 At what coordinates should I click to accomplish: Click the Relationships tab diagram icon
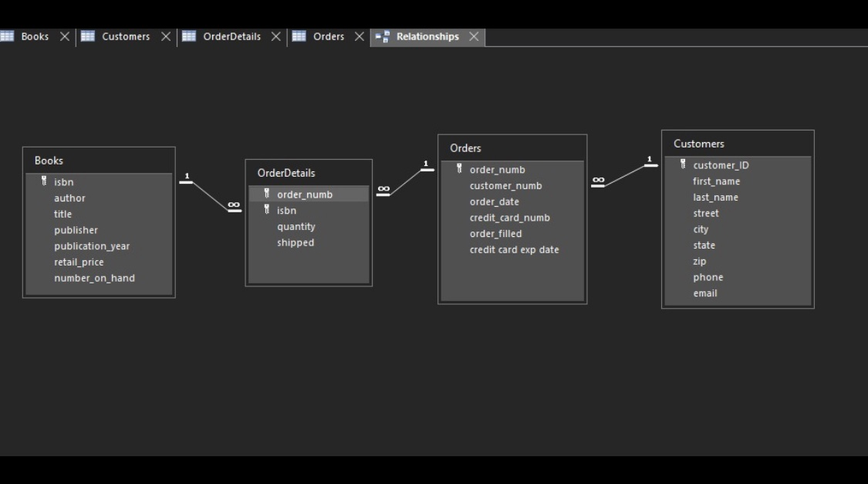pos(383,37)
